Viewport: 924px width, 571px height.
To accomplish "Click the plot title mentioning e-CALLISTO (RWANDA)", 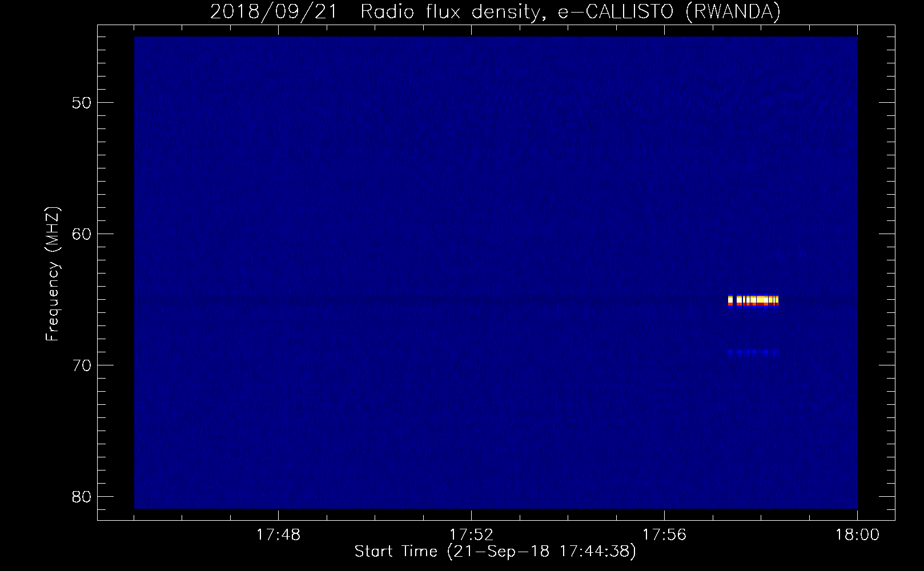I will [x=495, y=11].
